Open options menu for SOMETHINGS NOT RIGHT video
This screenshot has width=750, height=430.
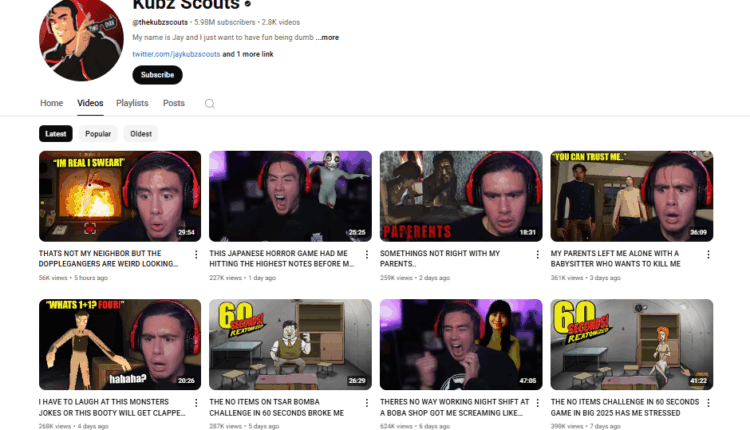click(x=538, y=255)
